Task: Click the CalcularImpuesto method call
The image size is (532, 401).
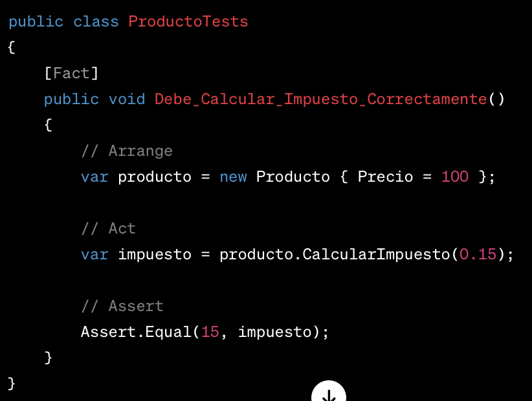Action: 376,254
